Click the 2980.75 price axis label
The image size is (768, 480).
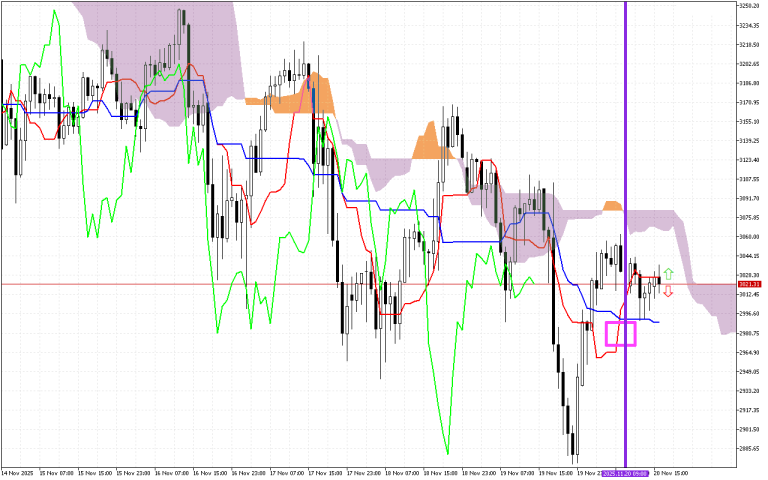pos(749,333)
